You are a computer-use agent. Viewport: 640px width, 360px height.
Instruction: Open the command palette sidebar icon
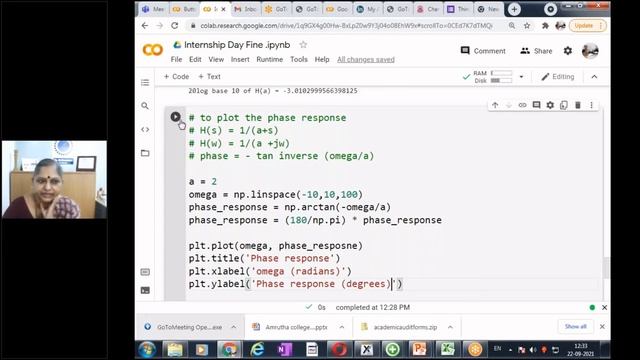tap(145, 272)
